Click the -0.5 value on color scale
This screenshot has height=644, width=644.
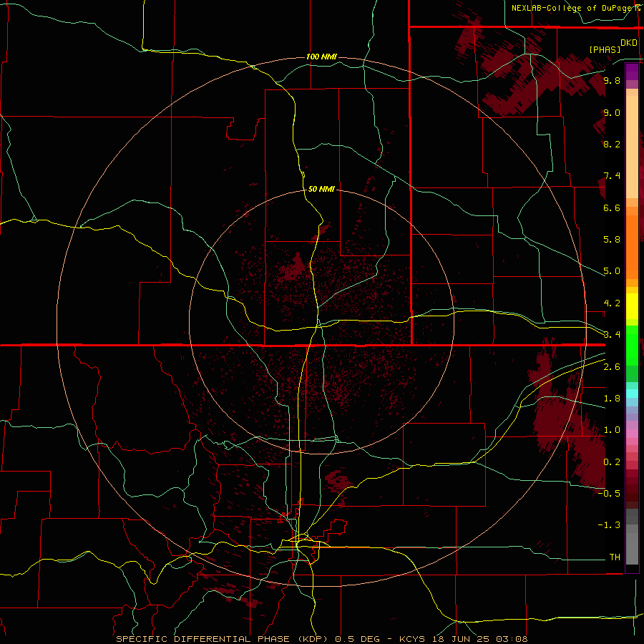click(609, 493)
